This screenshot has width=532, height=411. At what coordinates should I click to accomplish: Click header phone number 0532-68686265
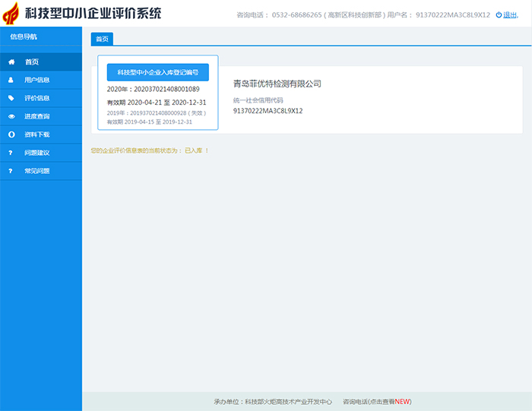coord(296,15)
